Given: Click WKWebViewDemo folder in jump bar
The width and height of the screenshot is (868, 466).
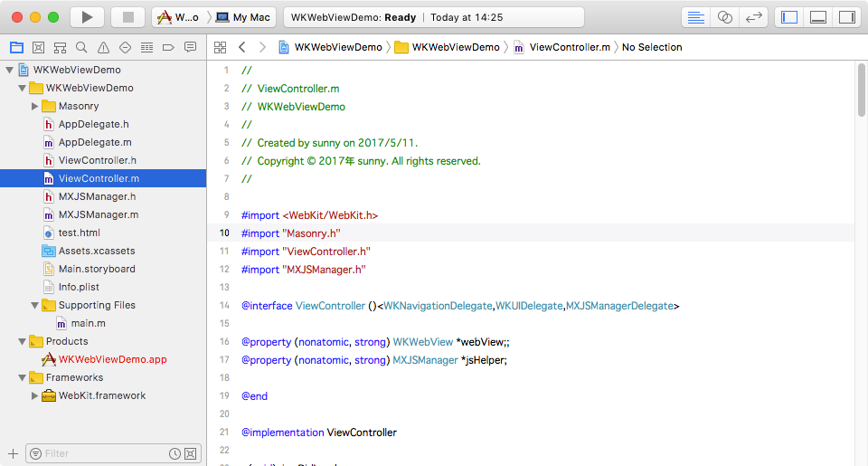Looking at the screenshot, I should [448, 48].
